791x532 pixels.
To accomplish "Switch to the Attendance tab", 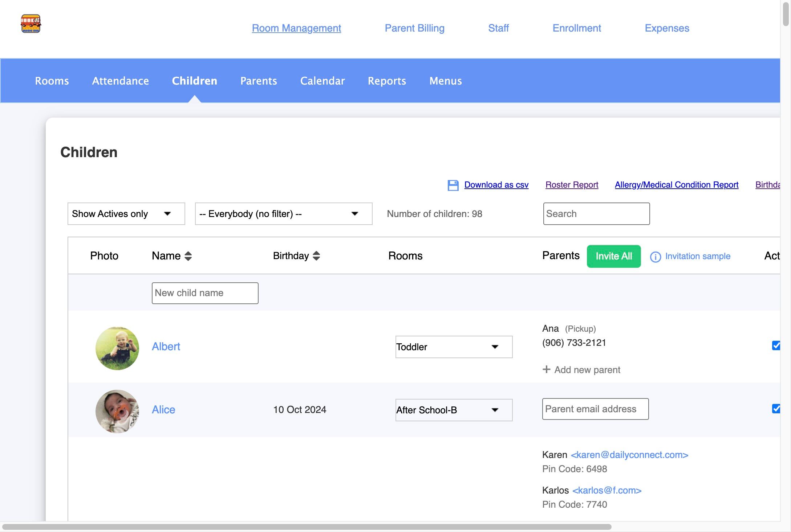I will pyautogui.click(x=120, y=81).
